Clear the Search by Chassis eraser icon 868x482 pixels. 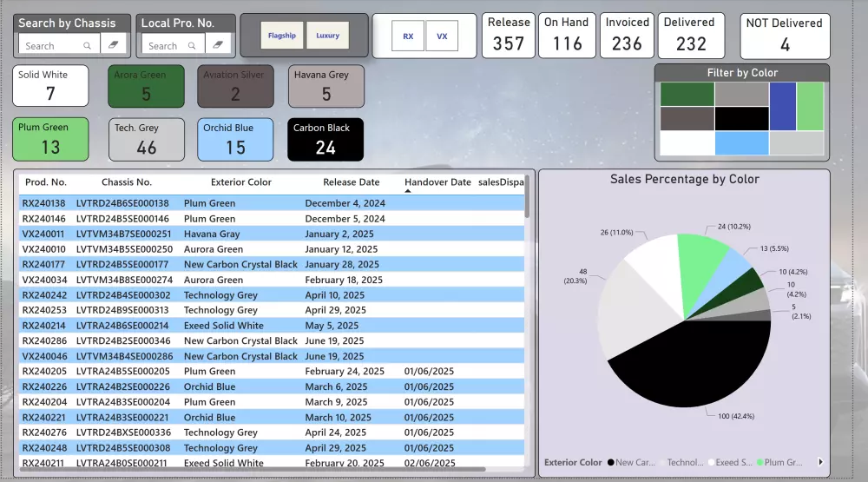pyautogui.click(x=113, y=44)
